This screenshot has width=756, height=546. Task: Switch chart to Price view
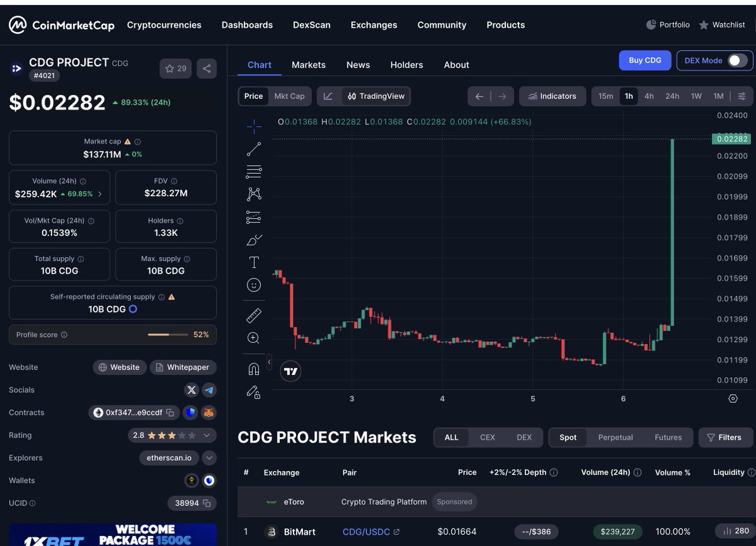[x=253, y=96]
